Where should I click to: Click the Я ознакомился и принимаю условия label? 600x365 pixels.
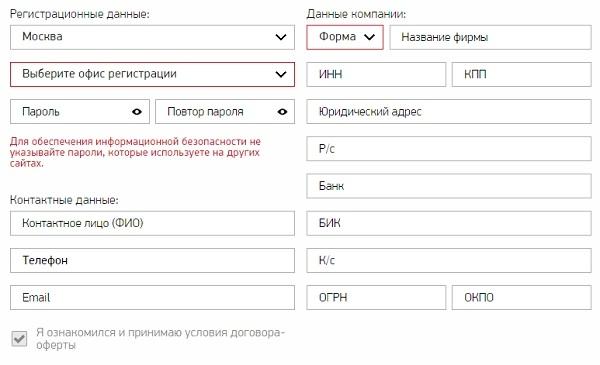tap(160, 339)
